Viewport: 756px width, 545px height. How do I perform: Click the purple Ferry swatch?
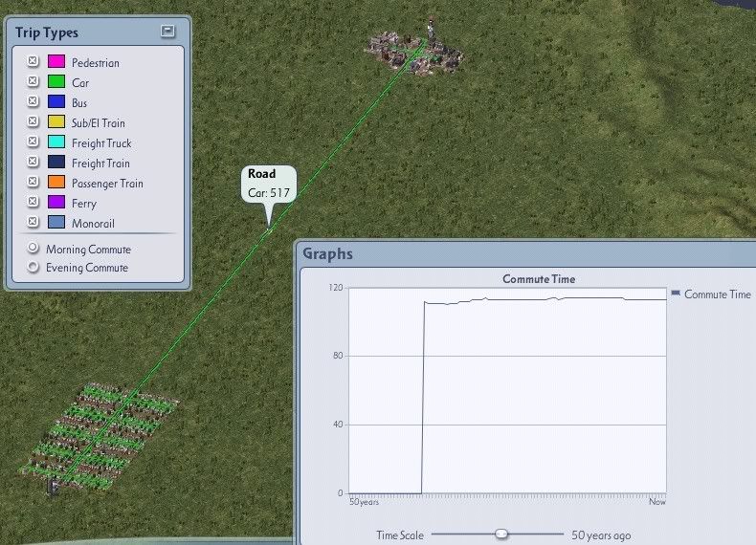(56, 202)
